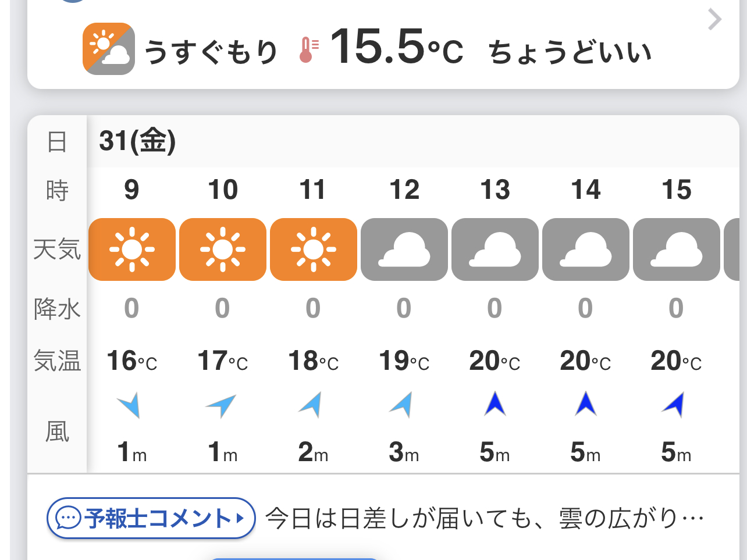Click the 天気 row label
The height and width of the screenshot is (560, 747).
click(x=57, y=249)
